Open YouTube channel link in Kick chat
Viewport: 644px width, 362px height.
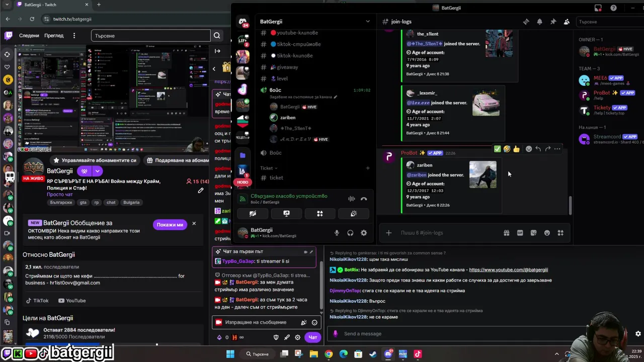coord(508,270)
